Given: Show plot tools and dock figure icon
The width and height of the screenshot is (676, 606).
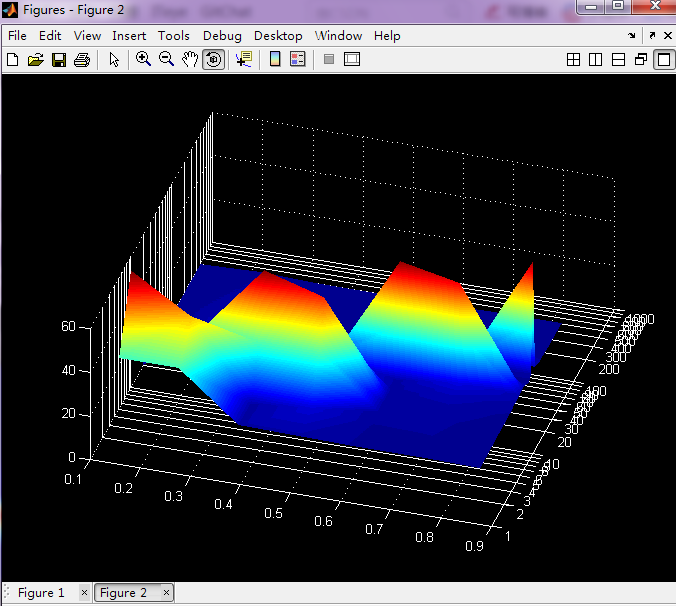Looking at the screenshot, I should pyautogui.click(x=352, y=59).
